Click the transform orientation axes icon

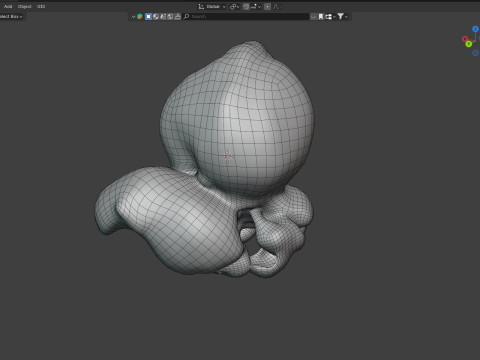click(x=201, y=7)
